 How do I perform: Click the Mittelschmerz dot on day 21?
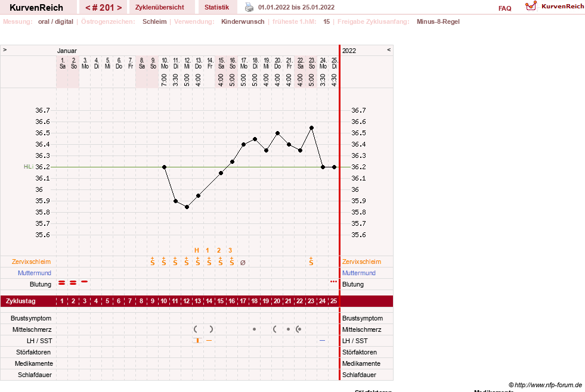click(x=288, y=329)
